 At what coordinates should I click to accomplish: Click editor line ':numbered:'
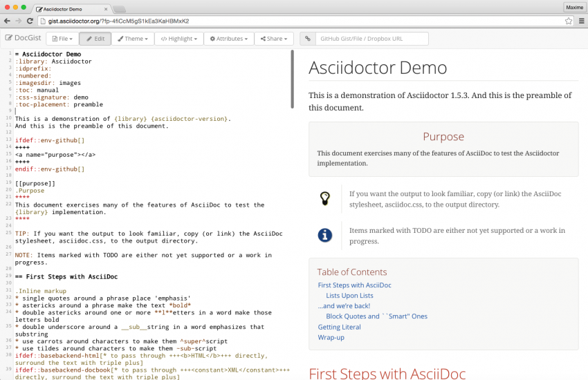33,76
